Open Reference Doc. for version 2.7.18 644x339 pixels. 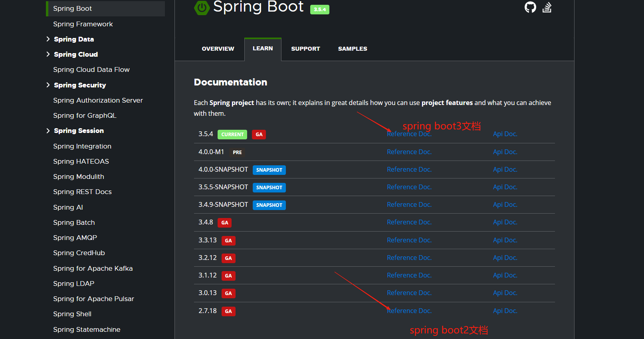(x=409, y=311)
